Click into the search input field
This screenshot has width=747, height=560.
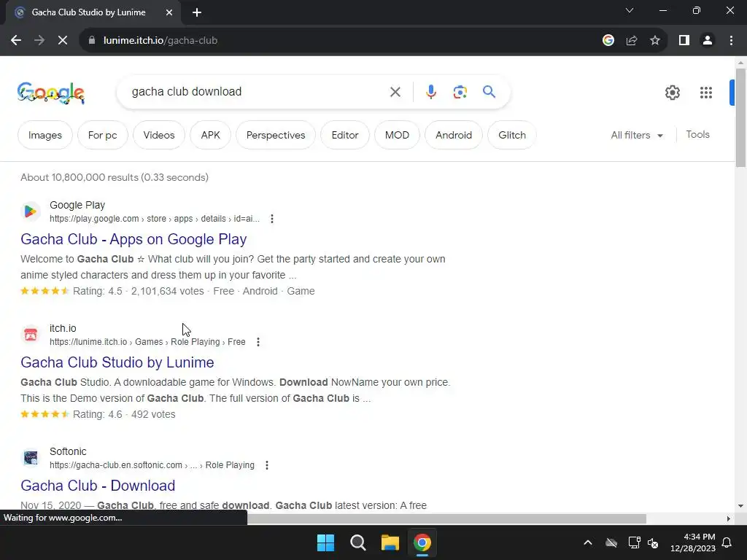258,91
